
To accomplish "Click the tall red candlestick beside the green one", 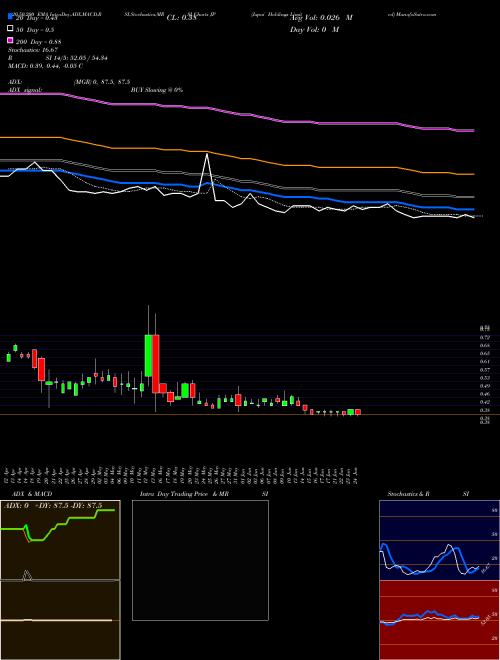I will tap(156, 364).
